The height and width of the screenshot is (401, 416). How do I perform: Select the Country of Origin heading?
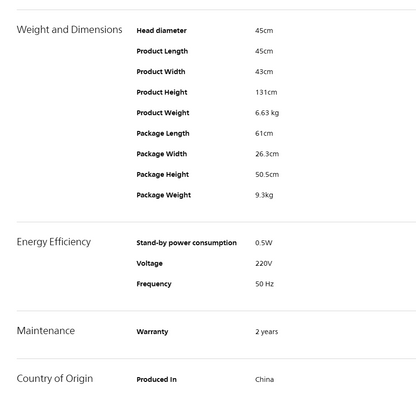55,379
